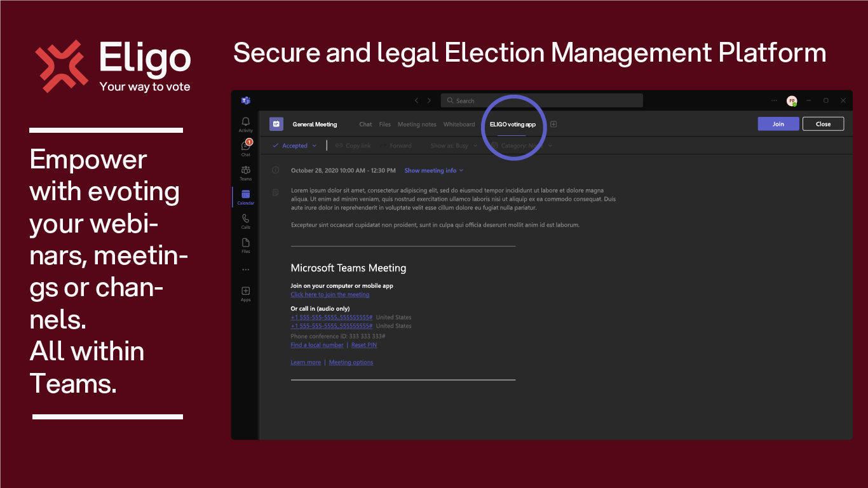Copy the meeting link

point(353,146)
